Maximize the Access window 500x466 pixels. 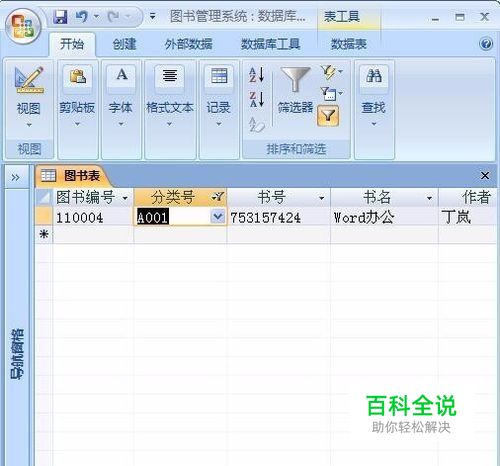click(460, 17)
